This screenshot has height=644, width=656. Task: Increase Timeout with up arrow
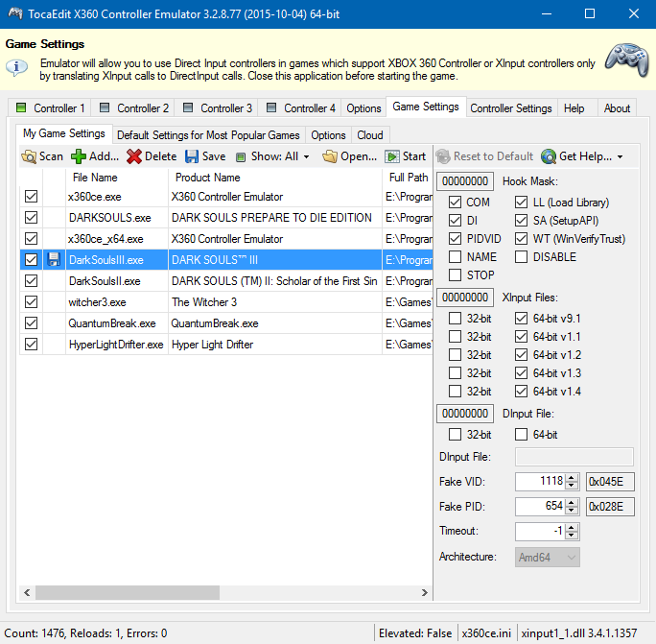[572, 528]
